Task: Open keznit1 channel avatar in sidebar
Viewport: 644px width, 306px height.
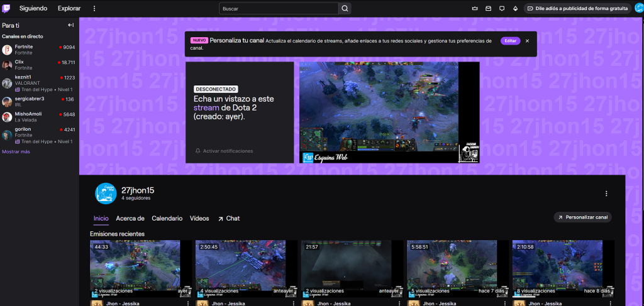Action: 7,84
